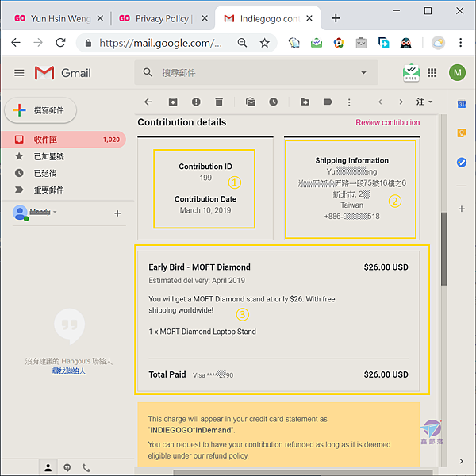Delete this email with the trash icon
The height and width of the screenshot is (476, 476).
(219, 102)
